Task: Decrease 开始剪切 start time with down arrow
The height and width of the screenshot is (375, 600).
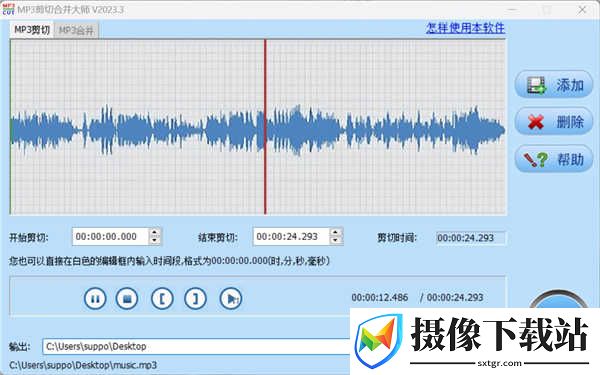Action: (x=155, y=241)
